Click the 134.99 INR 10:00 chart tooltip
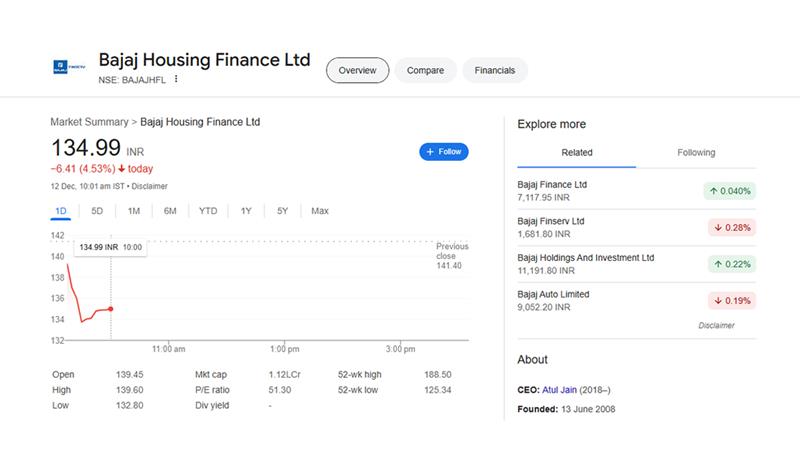The image size is (800, 450). point(111,247)
